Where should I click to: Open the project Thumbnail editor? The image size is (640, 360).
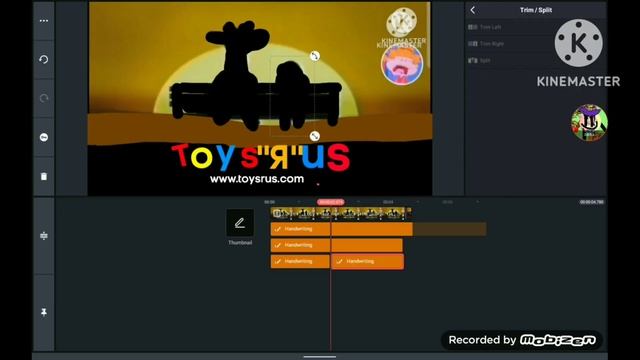click(240, 227)
